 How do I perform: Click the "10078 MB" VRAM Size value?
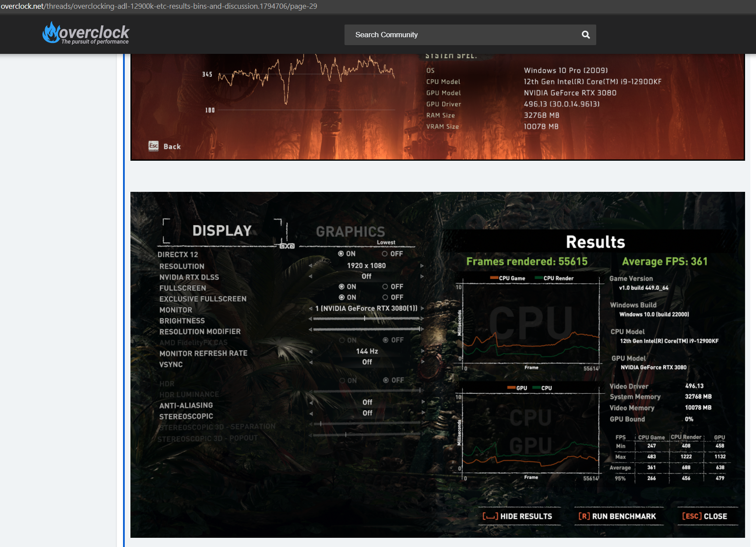coord(541,127)
